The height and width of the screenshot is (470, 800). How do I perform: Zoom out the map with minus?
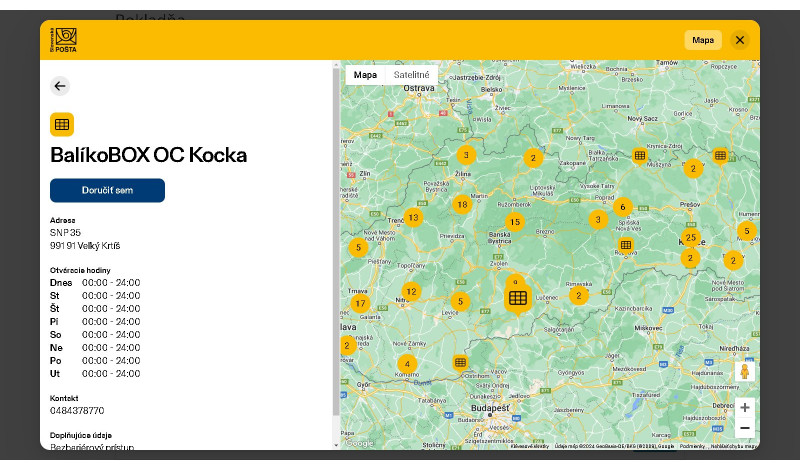point(744,428)
